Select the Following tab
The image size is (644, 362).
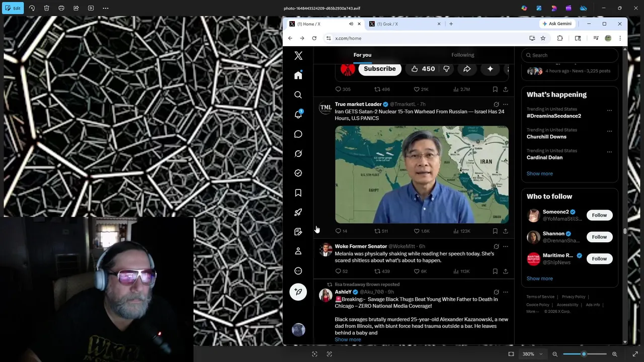pyautogui.click(x=462, y=55)
